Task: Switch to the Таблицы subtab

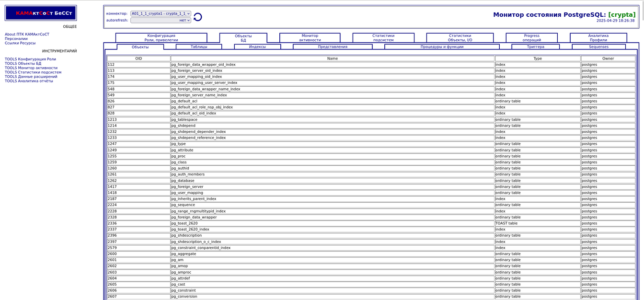Action: pos(199,47)
